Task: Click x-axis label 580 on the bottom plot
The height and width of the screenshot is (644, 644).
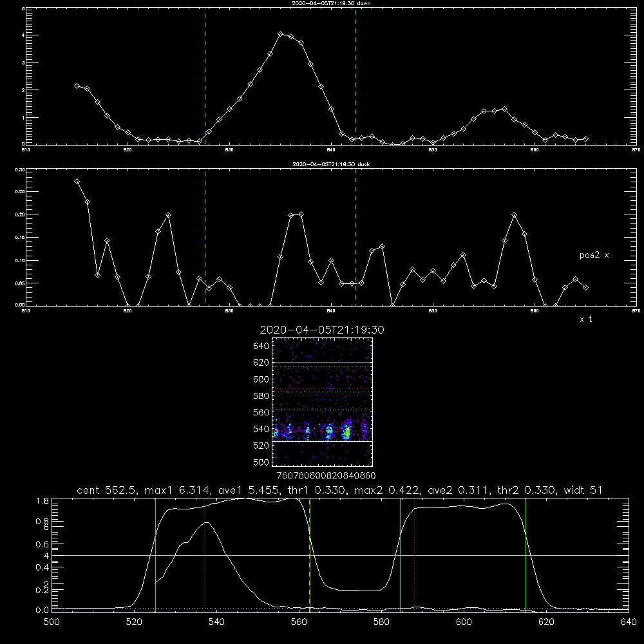Action: tap(381, 622)
